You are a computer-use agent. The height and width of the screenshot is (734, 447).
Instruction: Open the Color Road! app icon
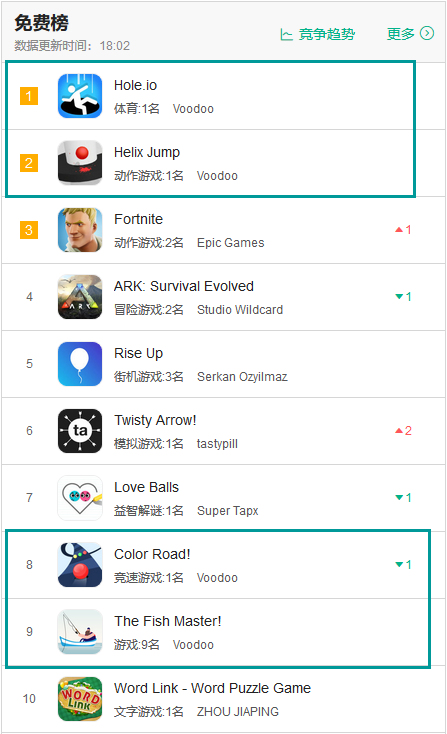(x=80, y=565)
